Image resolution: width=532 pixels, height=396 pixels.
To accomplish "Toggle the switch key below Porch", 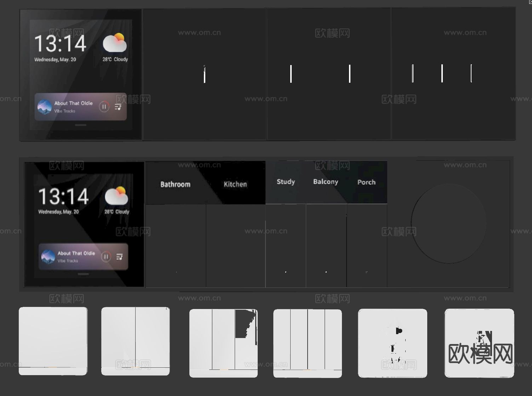I will tap(367, 246).
